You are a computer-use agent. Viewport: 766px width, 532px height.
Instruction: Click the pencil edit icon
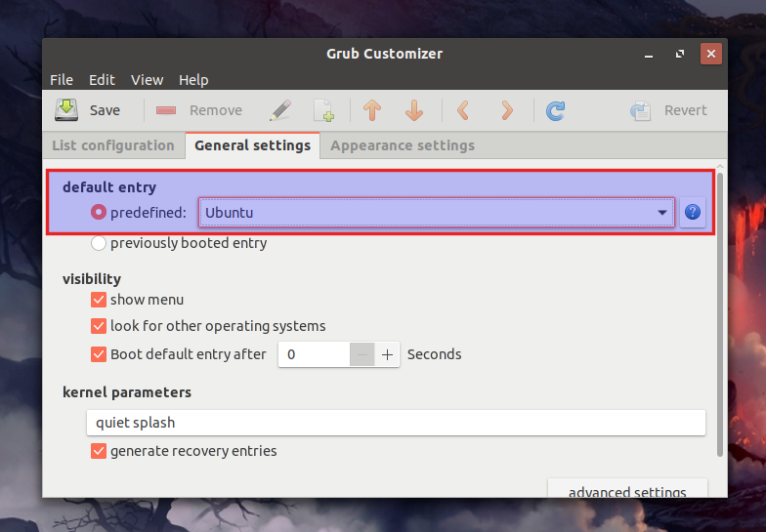(279, 110)
